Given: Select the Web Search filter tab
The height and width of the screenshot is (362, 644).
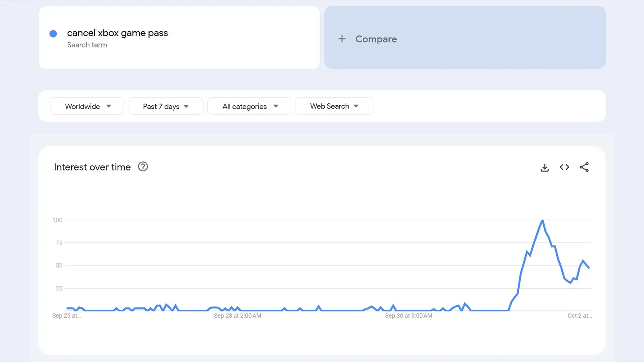Looking at the screenshot, I should 330,106.
